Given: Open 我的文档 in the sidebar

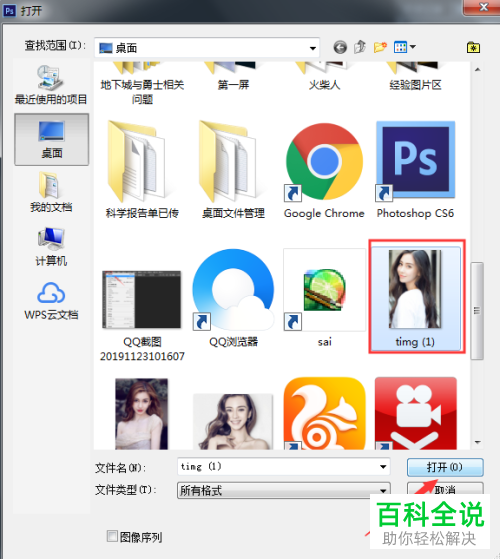Looking at the screenshot, I should coord(51,192).
